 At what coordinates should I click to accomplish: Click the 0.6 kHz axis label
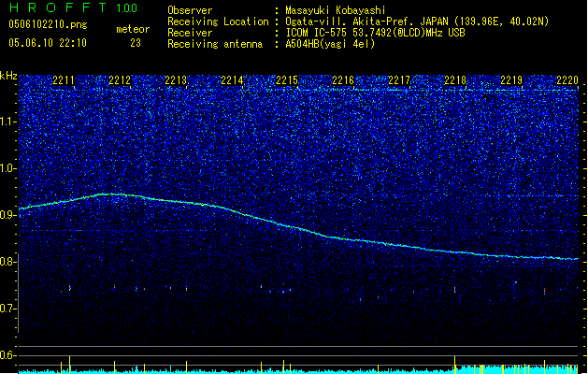[x=8, y=355]
